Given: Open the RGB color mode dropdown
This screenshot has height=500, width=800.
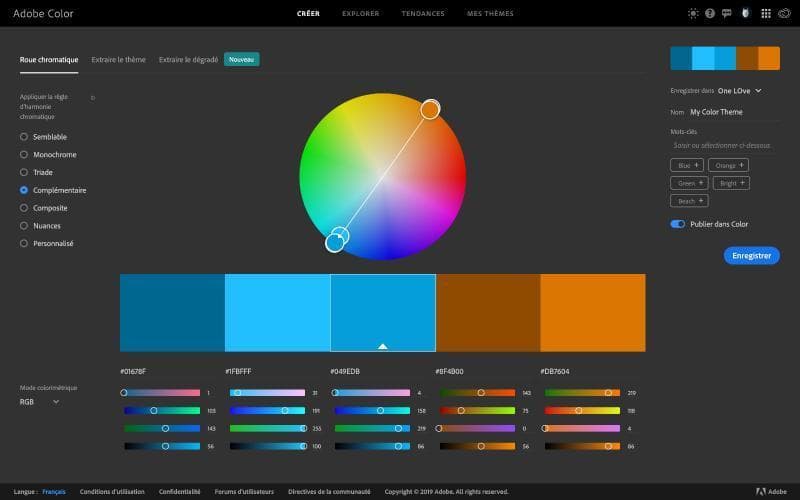Looking at the screenshot, I should click(x=39, y=402).
